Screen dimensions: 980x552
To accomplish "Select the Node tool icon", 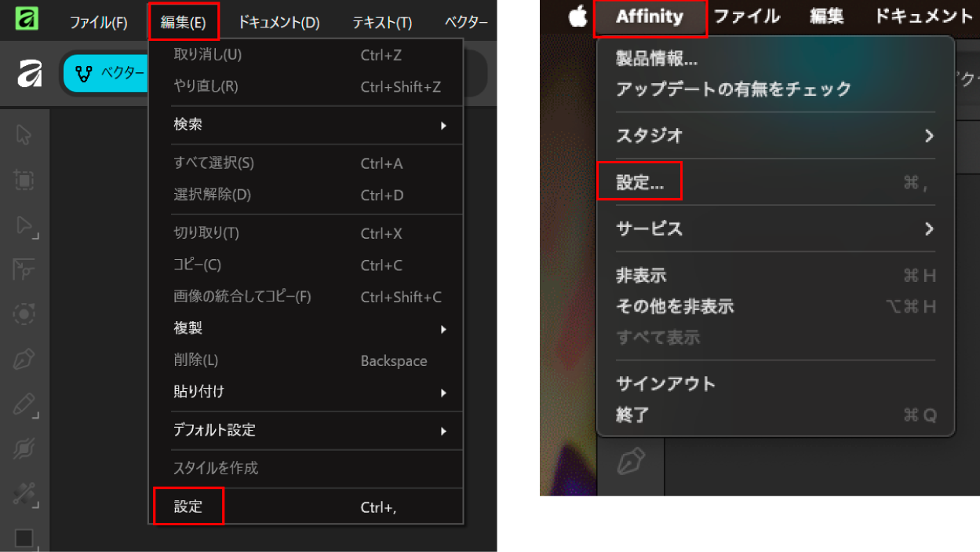I will click(26, 227).
